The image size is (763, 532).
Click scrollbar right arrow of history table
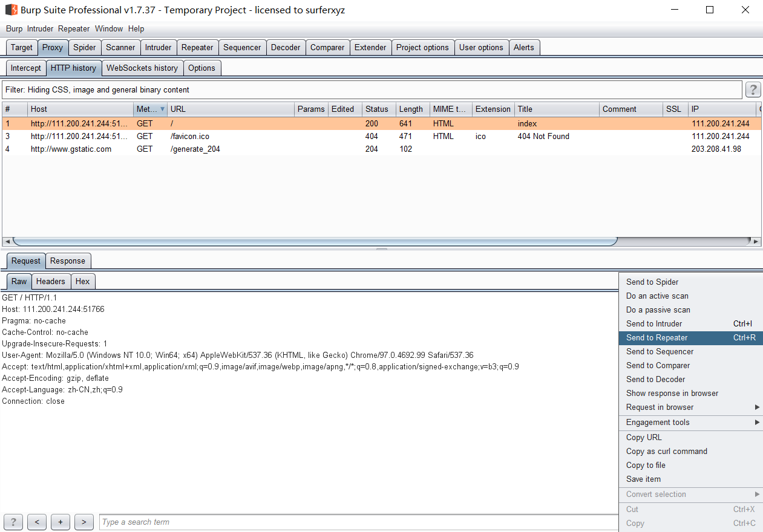(756, 241)
